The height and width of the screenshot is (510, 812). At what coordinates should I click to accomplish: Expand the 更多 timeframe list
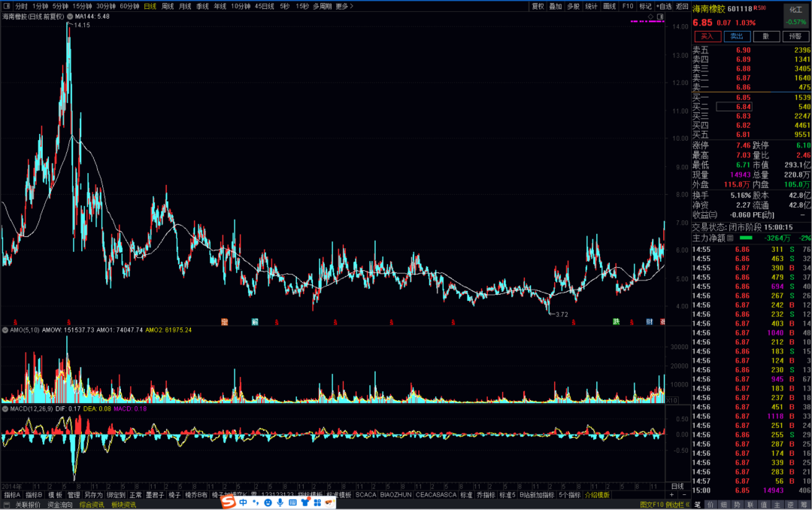pos(344,6)
